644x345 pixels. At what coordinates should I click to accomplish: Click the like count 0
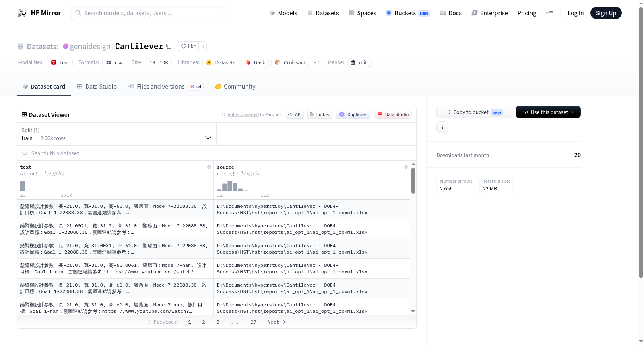[203, 46]
